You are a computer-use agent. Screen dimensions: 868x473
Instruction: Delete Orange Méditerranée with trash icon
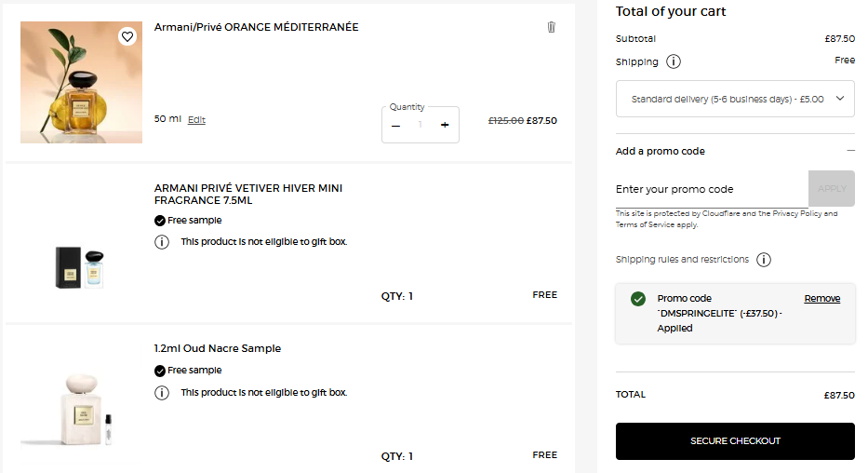[552, 27]
